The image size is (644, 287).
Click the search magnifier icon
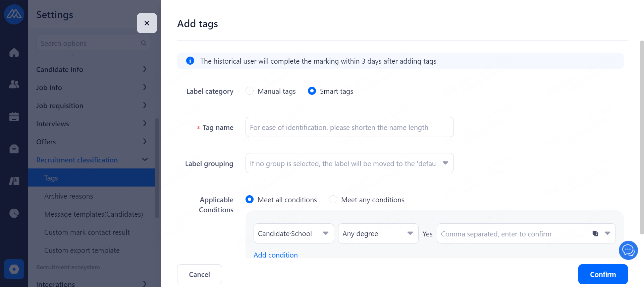pyautogui.click(x=144, y=43)
